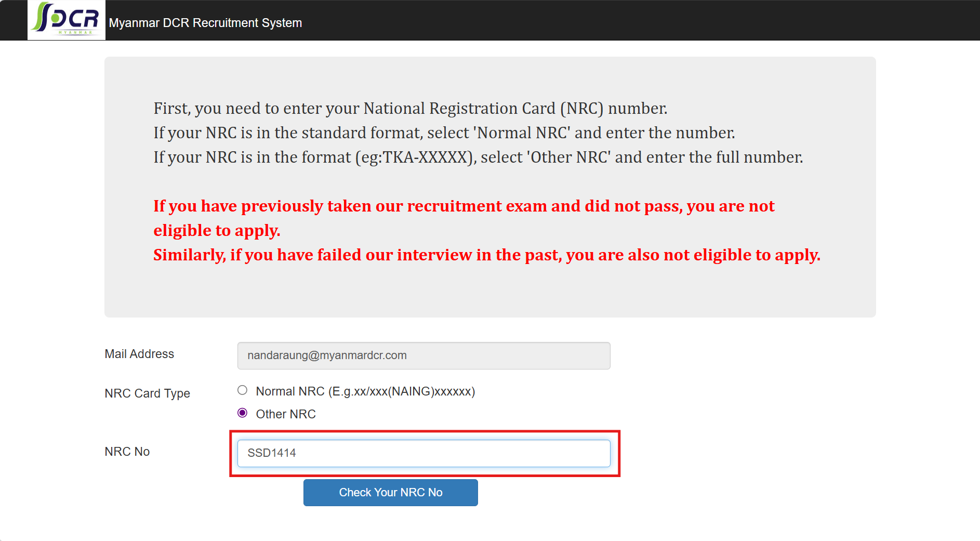The height and width of the screenshot is (541, 980).
Task: Click the dark header bar's empty area
Action: [x=624, y=21]
